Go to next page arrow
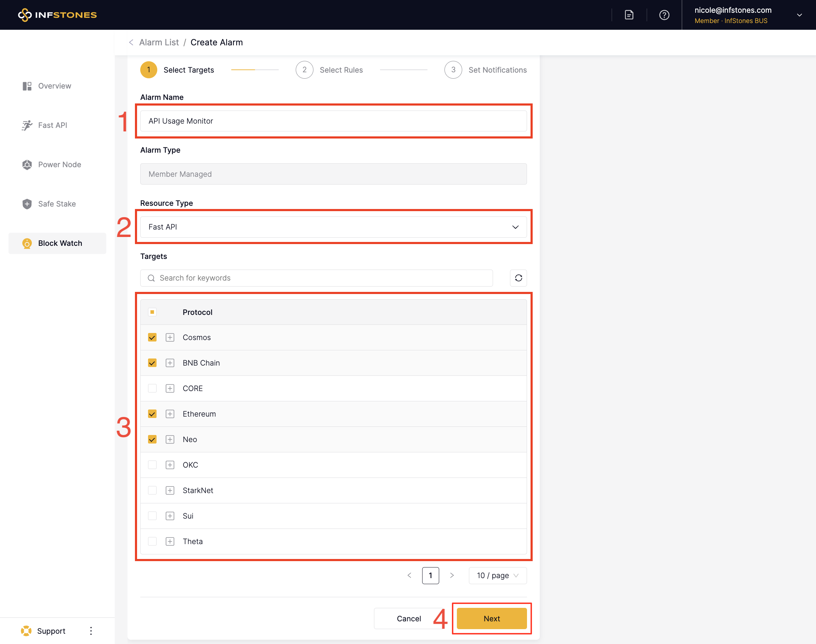 [x=452, y=575]
